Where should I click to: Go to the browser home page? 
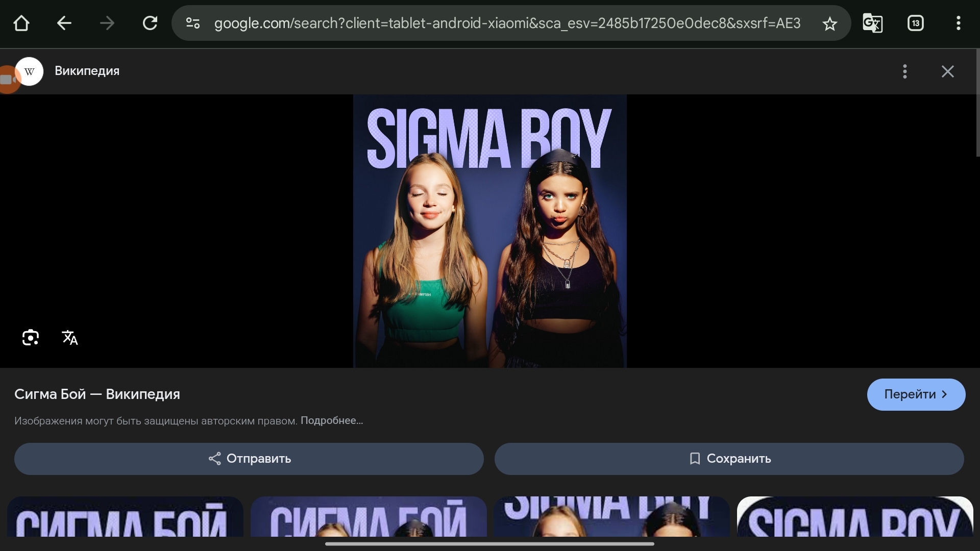pos(21,23)
